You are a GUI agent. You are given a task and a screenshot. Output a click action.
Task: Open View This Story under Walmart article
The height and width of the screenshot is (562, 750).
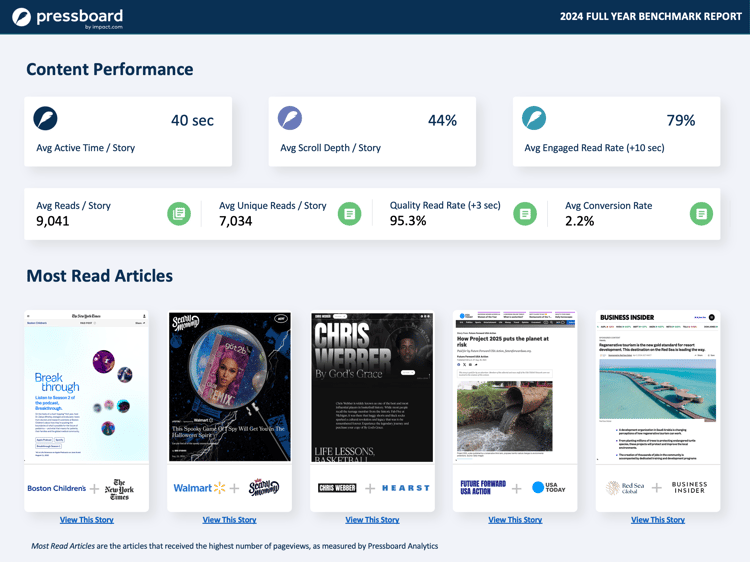(x=229, y=520)
